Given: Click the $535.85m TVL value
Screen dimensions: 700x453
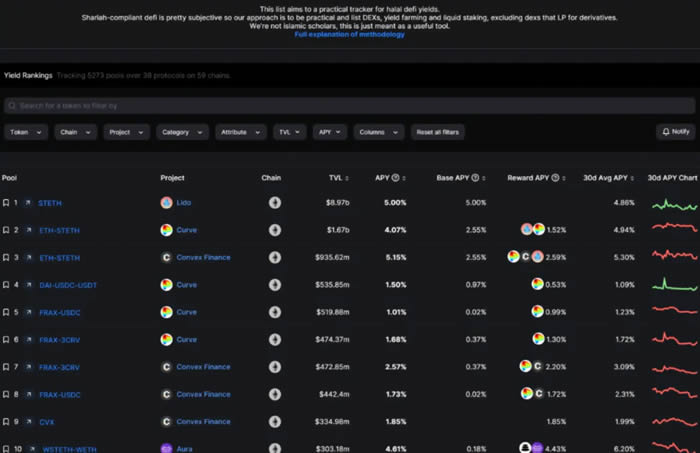Looking at the screenshot, I should (332, 285).
